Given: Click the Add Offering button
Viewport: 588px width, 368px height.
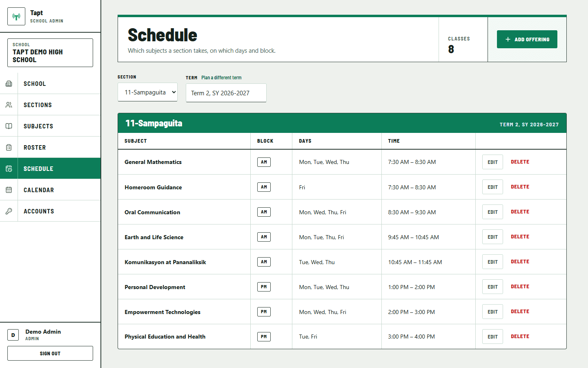Looking at the screenshot, I should [x=527, y=39].
